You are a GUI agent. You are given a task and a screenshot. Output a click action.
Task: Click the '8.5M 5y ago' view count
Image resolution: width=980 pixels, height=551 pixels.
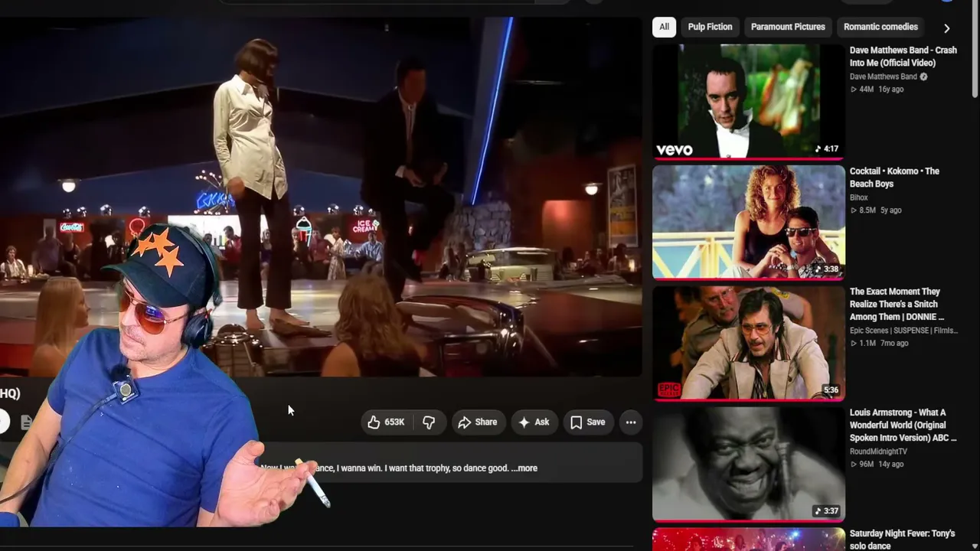pos(876,210)
